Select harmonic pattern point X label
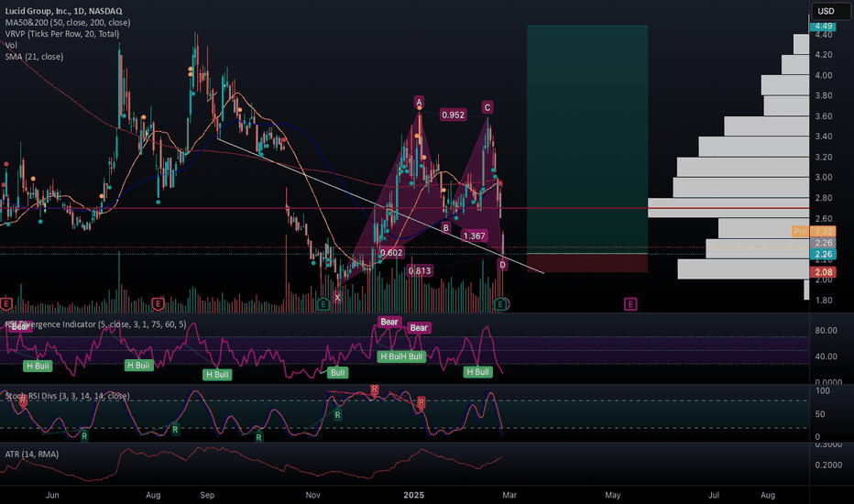The image size is (854, 504). [x=337, y=298]
